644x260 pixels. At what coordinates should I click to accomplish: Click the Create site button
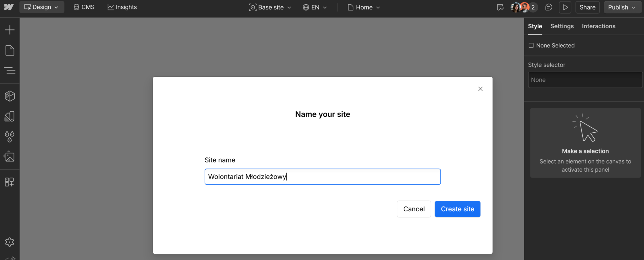457,209
